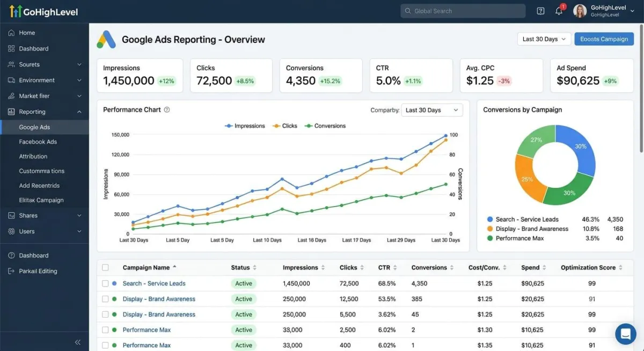Screen dimensions: 644x351
Task: Check the Performance Max row with 2,500 clicks
Action: [105, 330]
